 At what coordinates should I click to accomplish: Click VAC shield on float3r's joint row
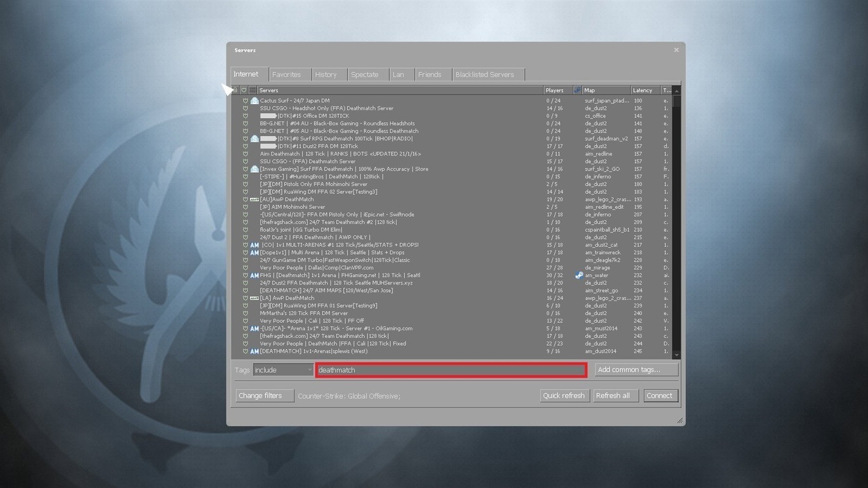[245, 230]
